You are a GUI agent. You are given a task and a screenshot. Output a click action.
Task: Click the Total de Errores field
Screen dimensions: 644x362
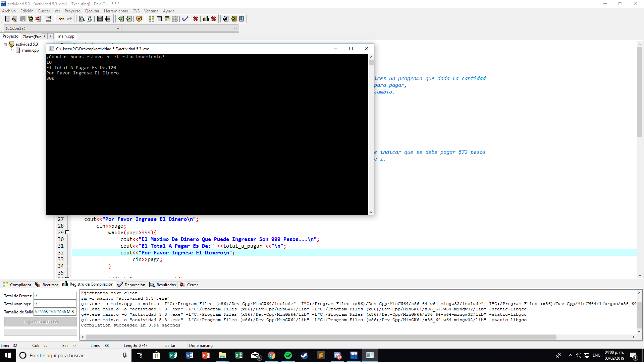coord(55,296)
